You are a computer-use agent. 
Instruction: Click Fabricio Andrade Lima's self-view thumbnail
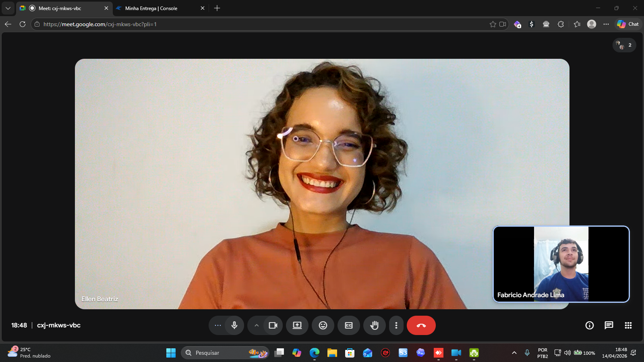click(x=561, y=264)
